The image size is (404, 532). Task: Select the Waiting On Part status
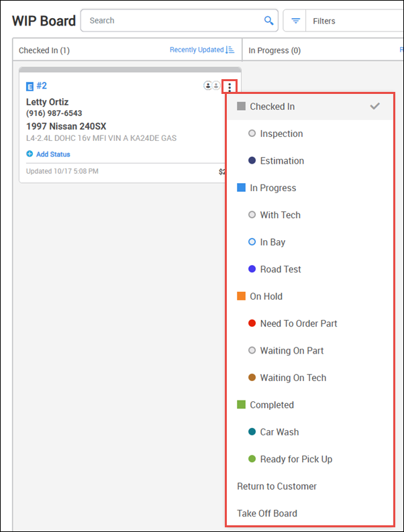[x=292, y=351]
